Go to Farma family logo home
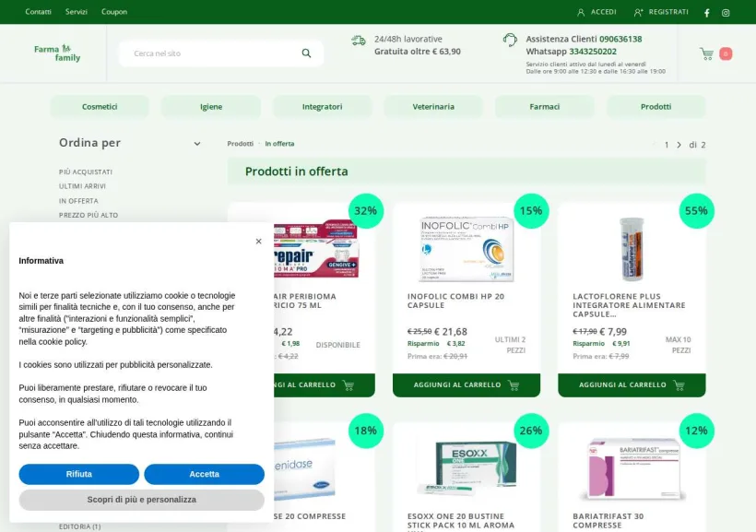This screenshot has width=756, height=532. coord(57,53)
